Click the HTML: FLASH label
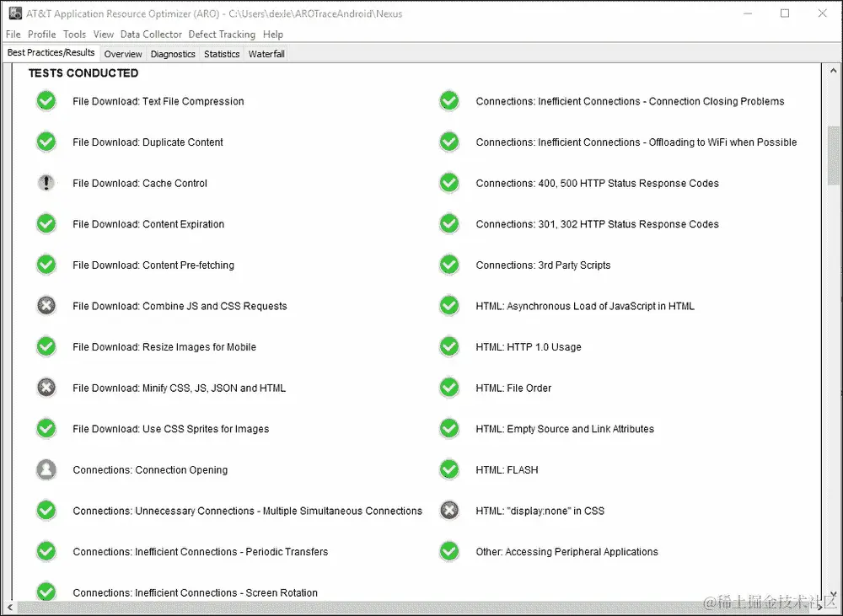The height and width of the screenshot is (616, 843). (x=507, y=469)
